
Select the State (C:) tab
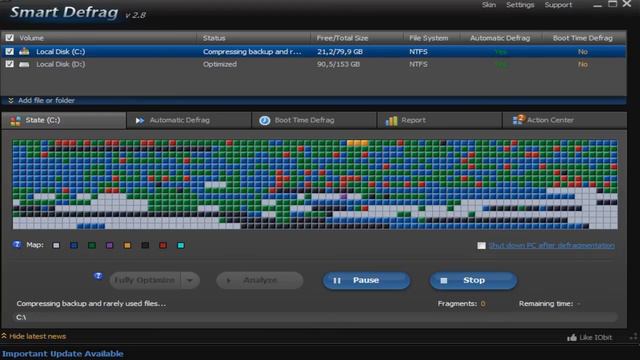pos(63,120)
